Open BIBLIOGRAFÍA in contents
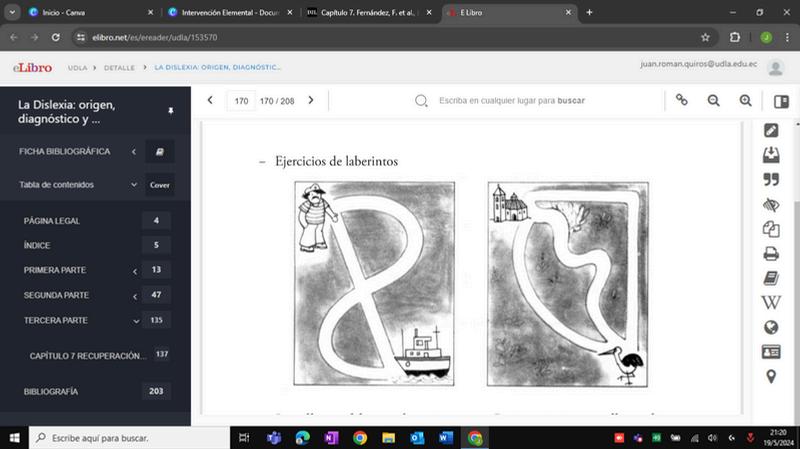This screenshot has height=449, width=800. pos(51,391)
